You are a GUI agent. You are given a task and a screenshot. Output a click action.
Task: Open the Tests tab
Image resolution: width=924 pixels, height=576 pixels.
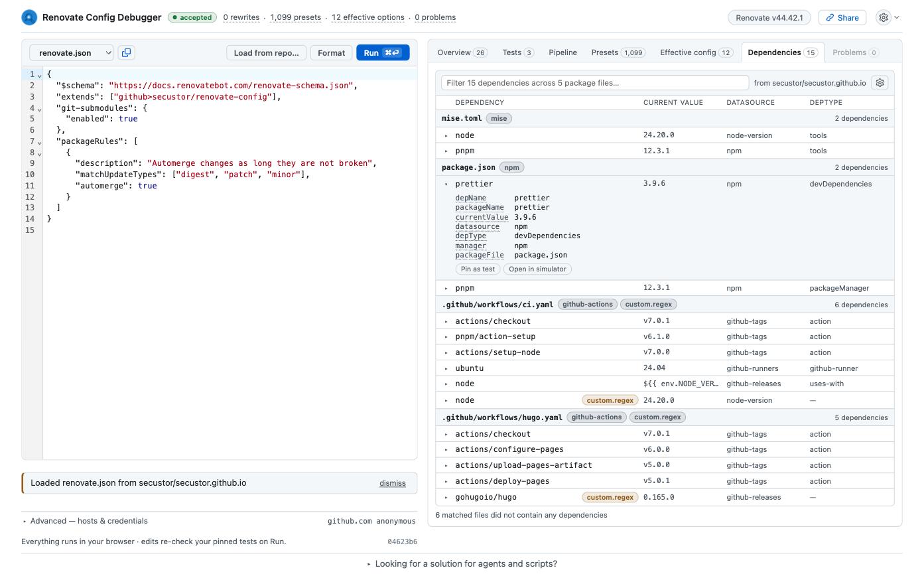(518, 52)
